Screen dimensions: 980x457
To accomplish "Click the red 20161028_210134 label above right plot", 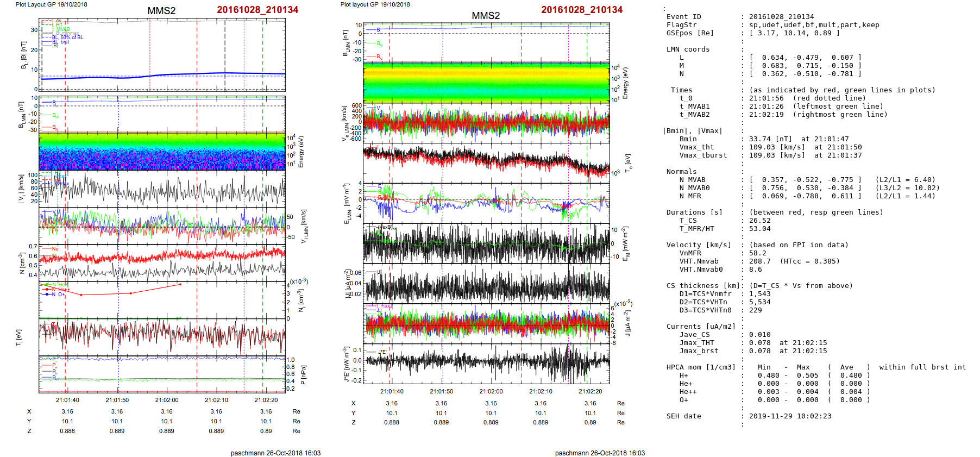I will 581,10.
